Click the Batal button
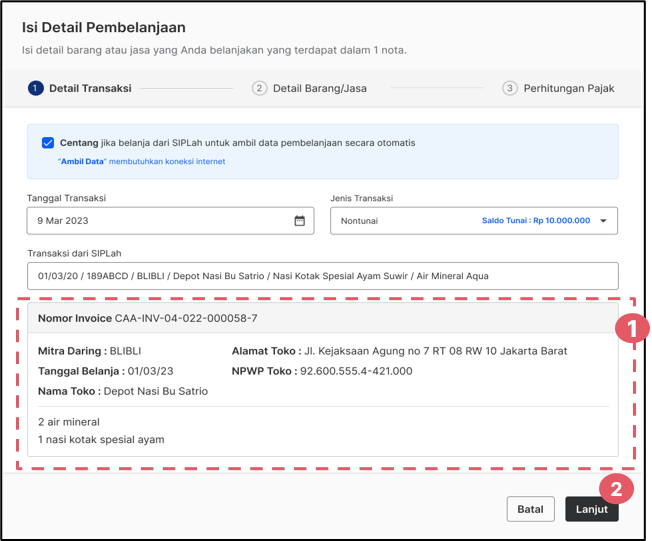 point(530,509)
